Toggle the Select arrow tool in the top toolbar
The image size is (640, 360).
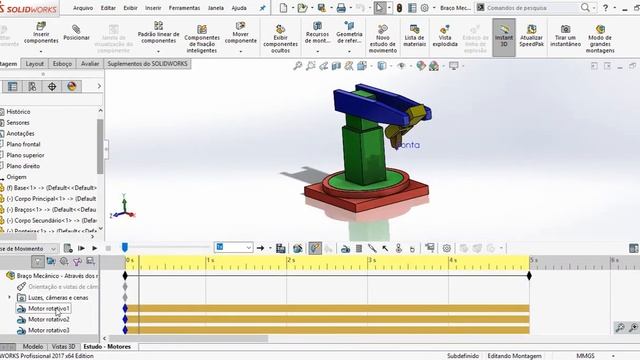coord(380,8)
